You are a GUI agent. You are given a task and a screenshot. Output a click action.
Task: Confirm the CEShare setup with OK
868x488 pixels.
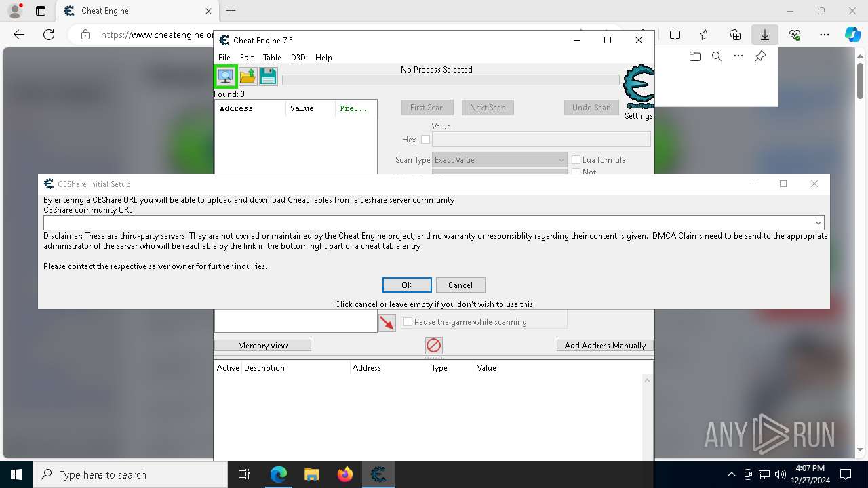(407, 285)
